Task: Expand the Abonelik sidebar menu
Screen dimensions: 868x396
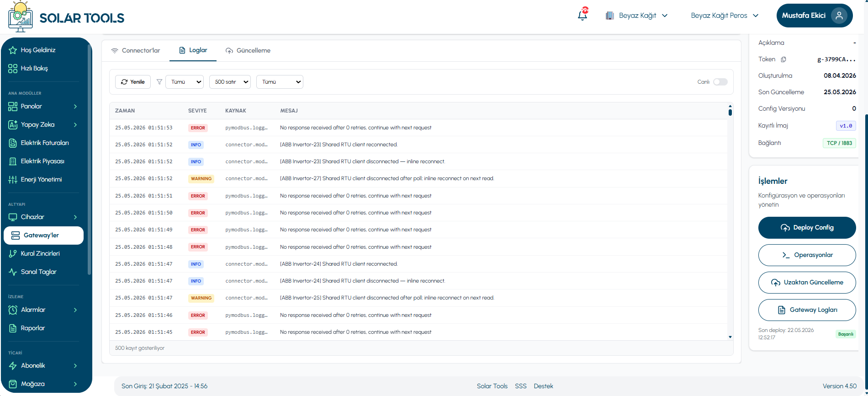Action: [44, 365]
